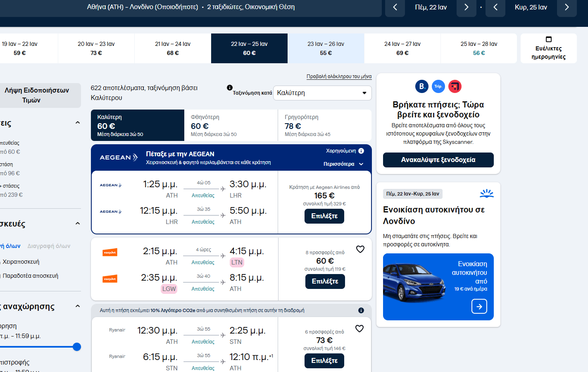This screenshot has width=588, height=372.
Task: Expand Περισσότερα in the AEGEAN banner
Action: click(343, 164)
